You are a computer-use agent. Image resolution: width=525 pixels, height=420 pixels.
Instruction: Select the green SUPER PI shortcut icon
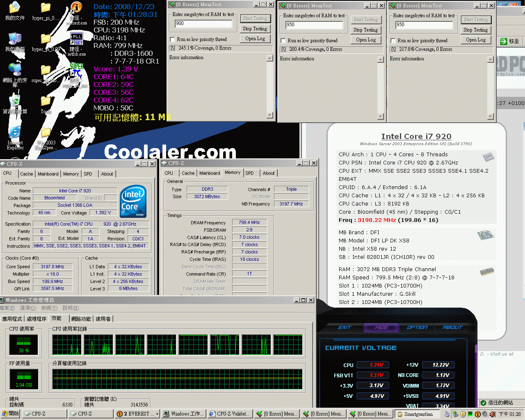(x=77, y=75)
